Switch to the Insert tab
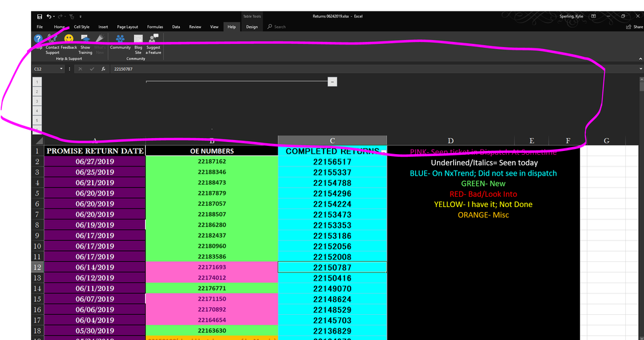The image size is (644, 340). (x=103, y=26)
